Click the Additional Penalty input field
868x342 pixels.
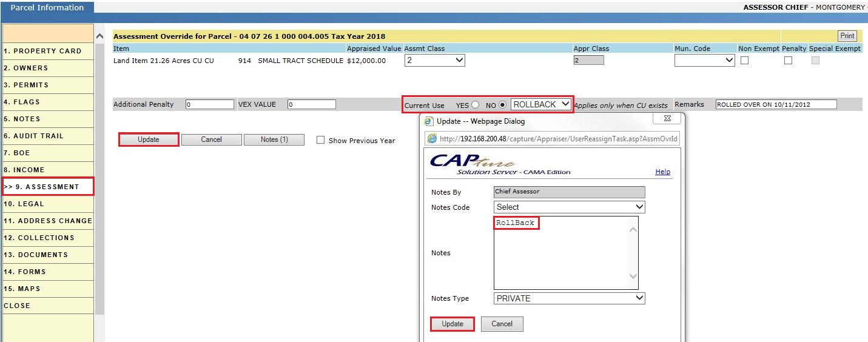click(x=209, y=104)
